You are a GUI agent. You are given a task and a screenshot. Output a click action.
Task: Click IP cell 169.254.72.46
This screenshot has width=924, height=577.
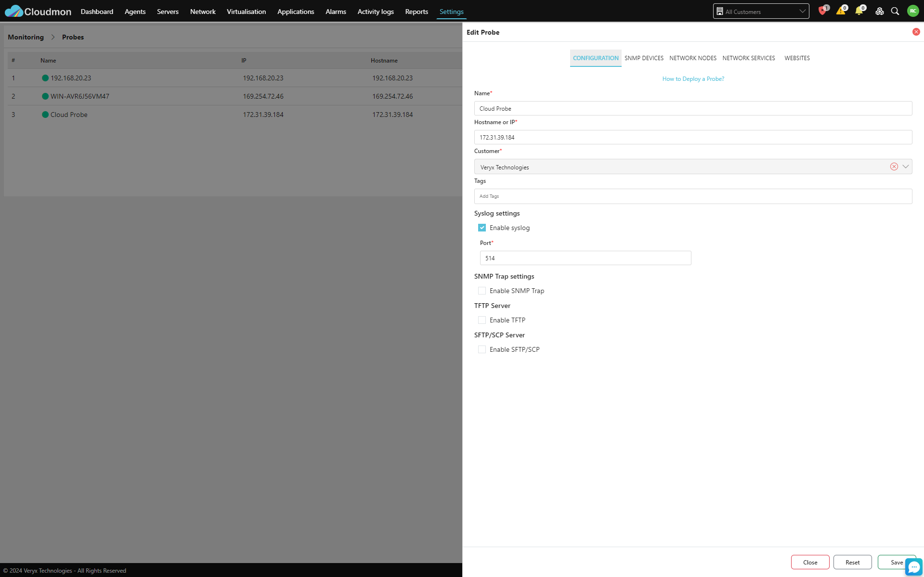coord(263,96)
